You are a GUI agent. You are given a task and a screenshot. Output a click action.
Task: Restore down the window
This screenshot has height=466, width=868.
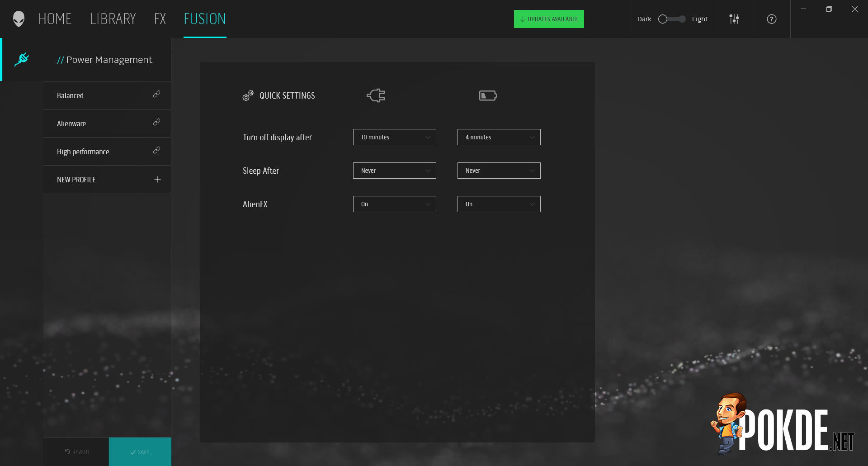[x=829, y=9]
